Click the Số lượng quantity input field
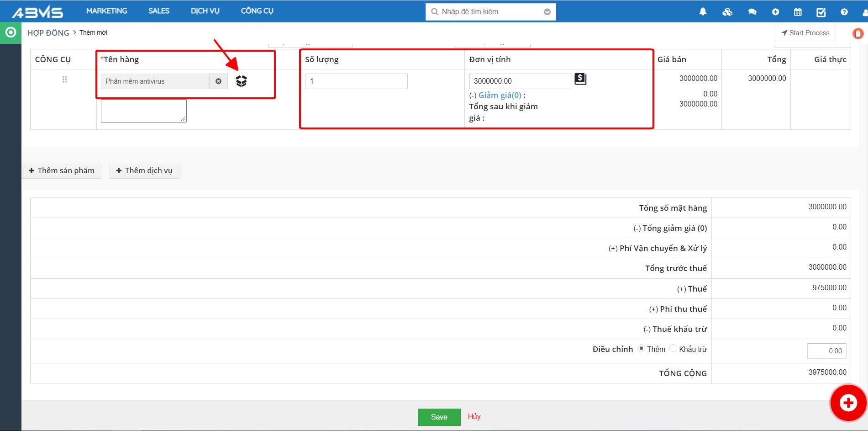Viewport: 868px width, 431px height. pyautogui.click(x=356, y=81)
